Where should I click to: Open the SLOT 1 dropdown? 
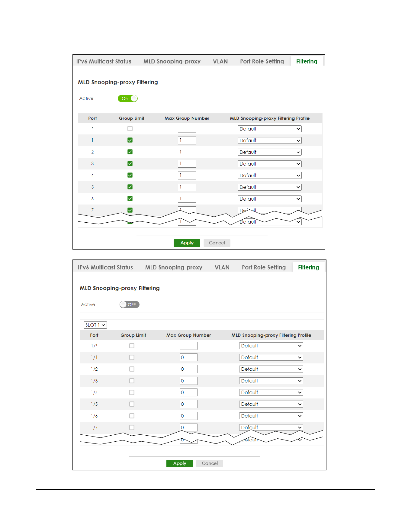tap(95, 325)
